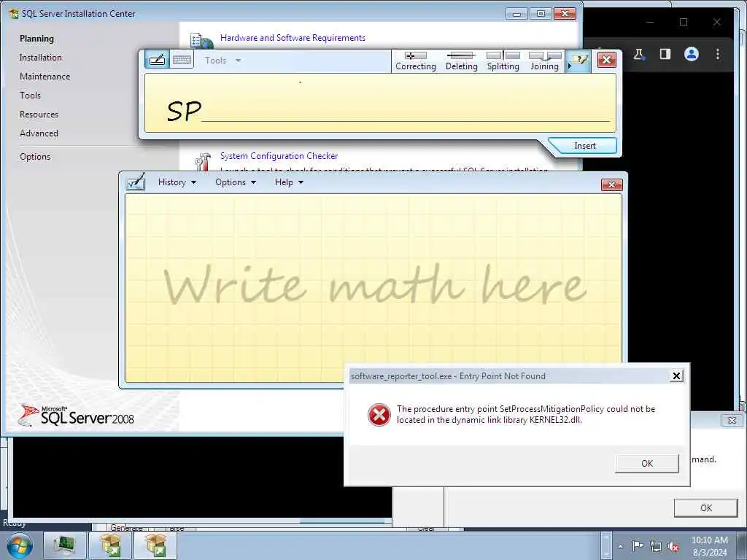Close the Math Input Panel window

tap(612, 184)
